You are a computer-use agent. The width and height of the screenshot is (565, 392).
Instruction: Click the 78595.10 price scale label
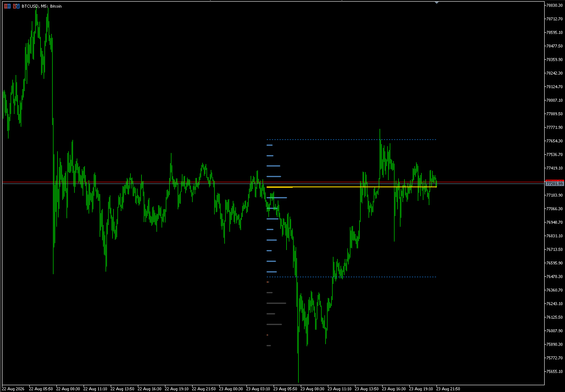[x=555, y=32]
